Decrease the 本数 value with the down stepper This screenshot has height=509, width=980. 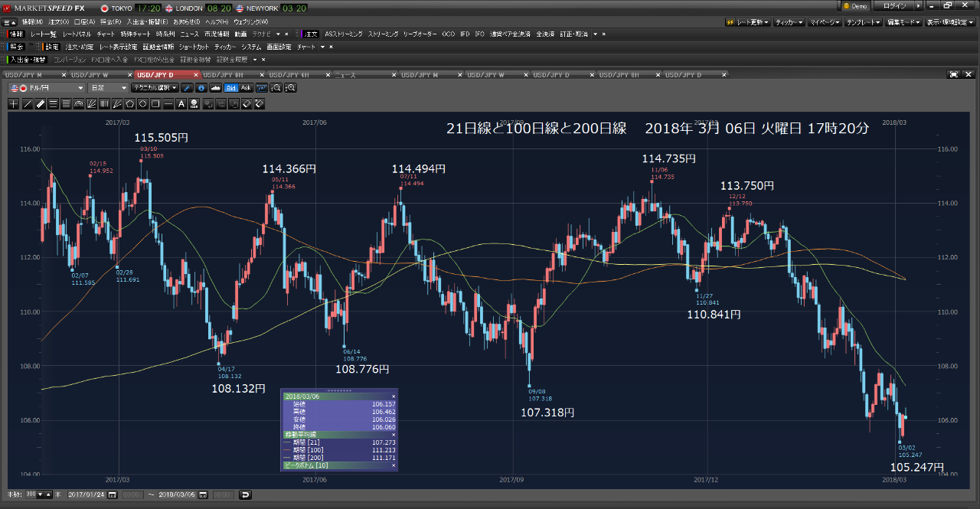tap(39, 495)
